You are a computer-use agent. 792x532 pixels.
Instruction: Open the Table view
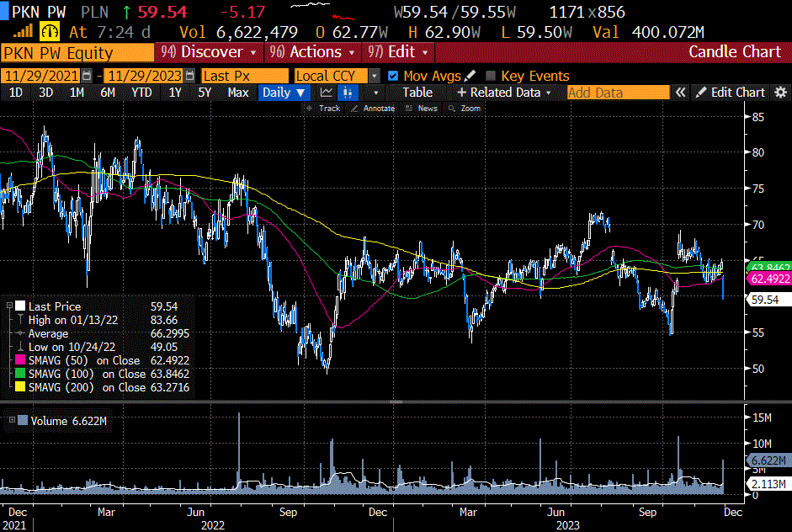[417, 93]
